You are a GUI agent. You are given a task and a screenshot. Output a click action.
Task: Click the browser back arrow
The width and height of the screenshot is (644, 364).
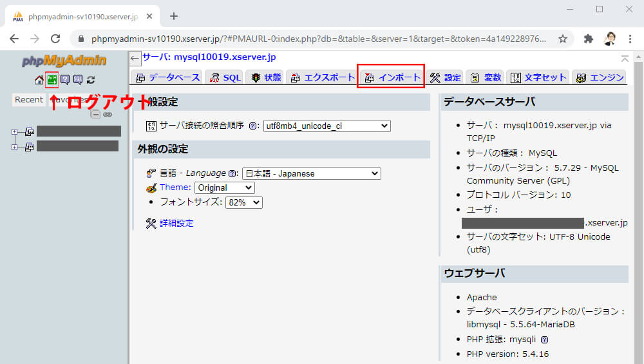(14, 39)
